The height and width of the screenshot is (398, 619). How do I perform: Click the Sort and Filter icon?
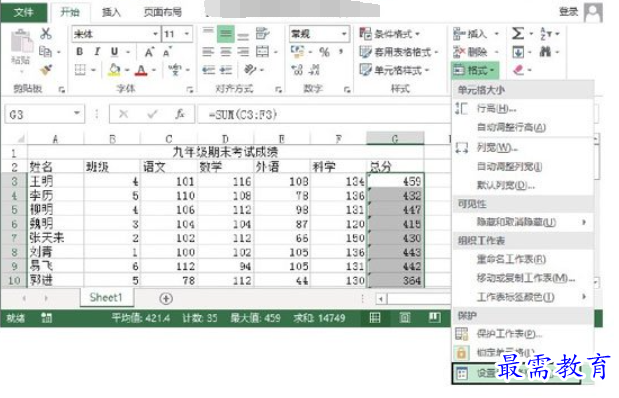click(x=546, y=34)
